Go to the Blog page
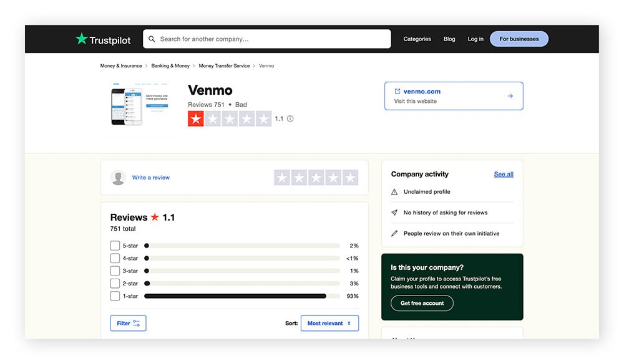This screenshot has height=364, width=624. (x=449, y=39)
